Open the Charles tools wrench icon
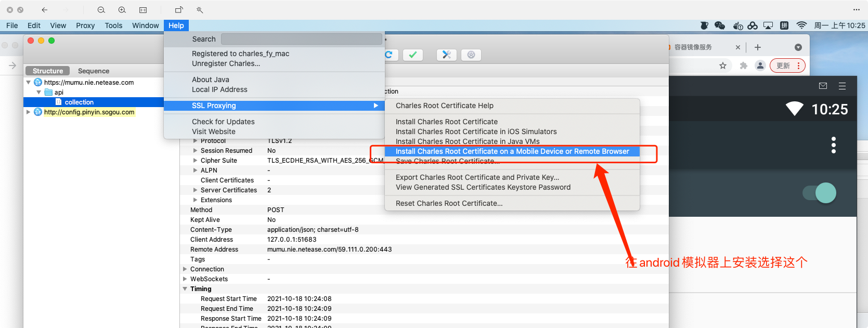Viewport: 868px width, 328px height. pos(446,55)
